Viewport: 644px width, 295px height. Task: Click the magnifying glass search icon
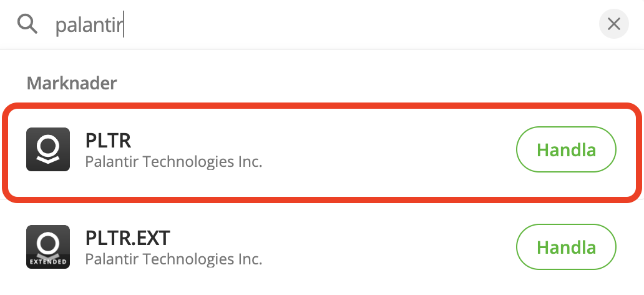(27, 24)
